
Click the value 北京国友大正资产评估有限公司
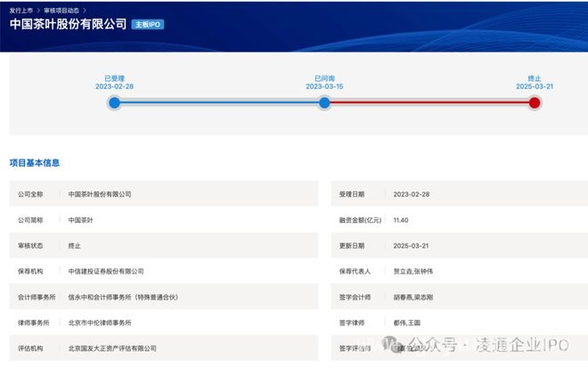(112, 348)
